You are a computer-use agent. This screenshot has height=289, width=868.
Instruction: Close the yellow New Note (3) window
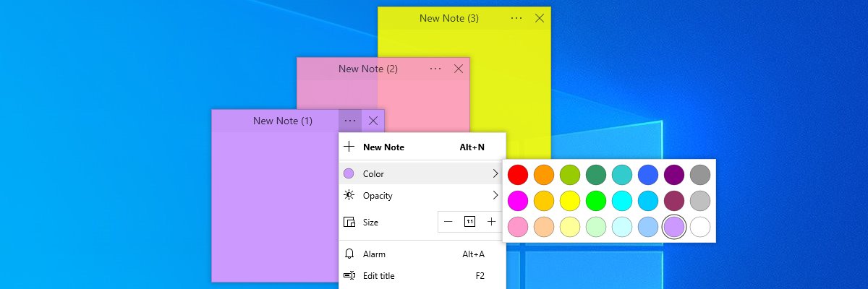[539, 18]
